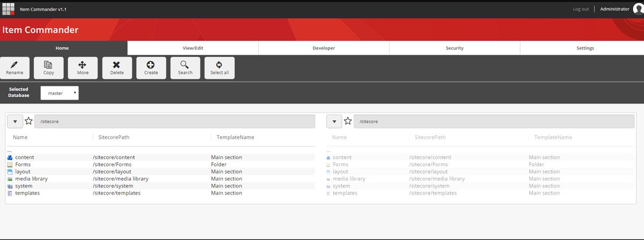Select 'media library' name in left panel
Viewport: 644px width, 240px height.
tap(32, 179)
